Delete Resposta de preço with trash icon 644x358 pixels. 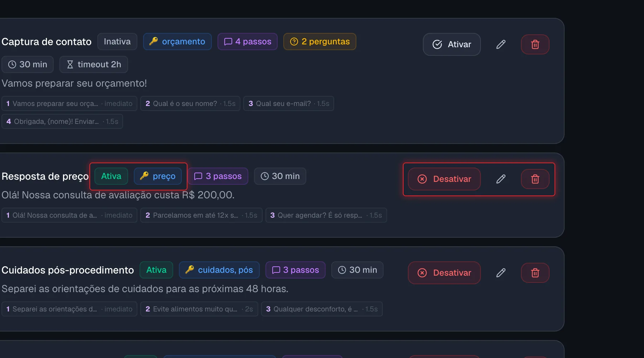(x=535, y=179)
